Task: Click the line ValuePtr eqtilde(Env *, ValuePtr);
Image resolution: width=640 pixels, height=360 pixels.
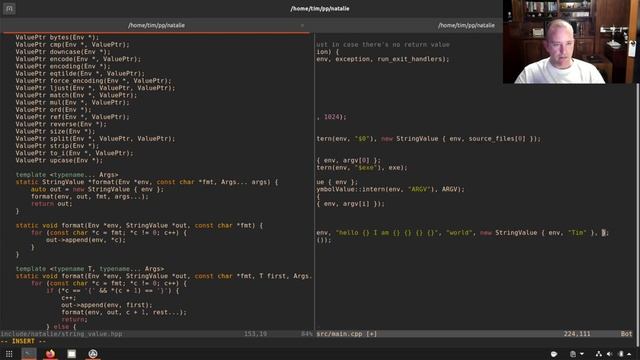Action: click(x=80, y=73)
